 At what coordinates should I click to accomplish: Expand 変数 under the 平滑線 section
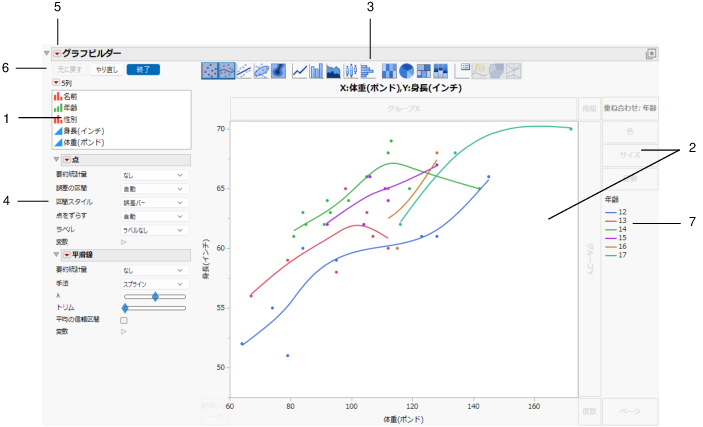(124, 332)
